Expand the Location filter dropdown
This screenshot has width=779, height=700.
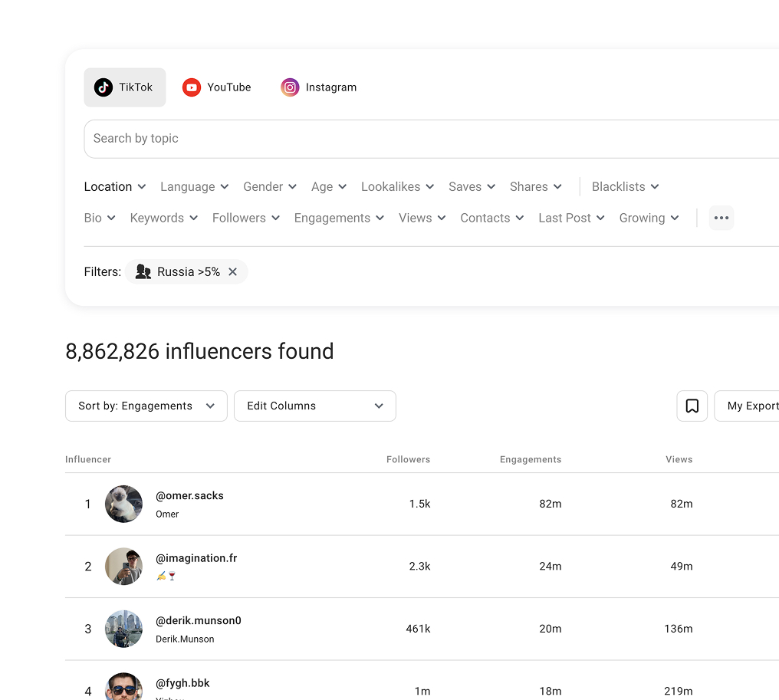coord(115,187)
